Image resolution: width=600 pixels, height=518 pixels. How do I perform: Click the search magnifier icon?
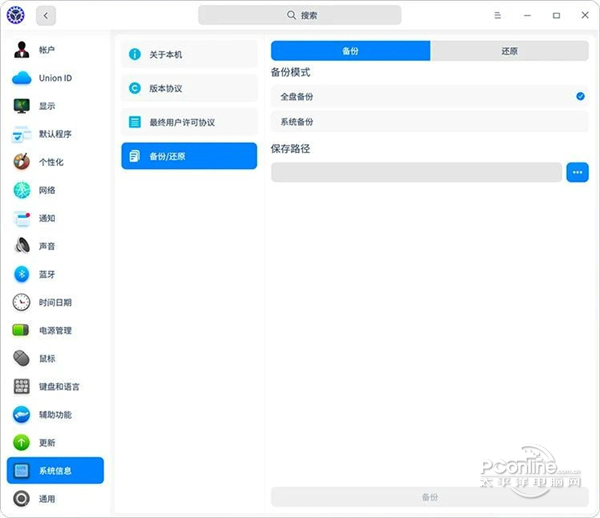291,15
